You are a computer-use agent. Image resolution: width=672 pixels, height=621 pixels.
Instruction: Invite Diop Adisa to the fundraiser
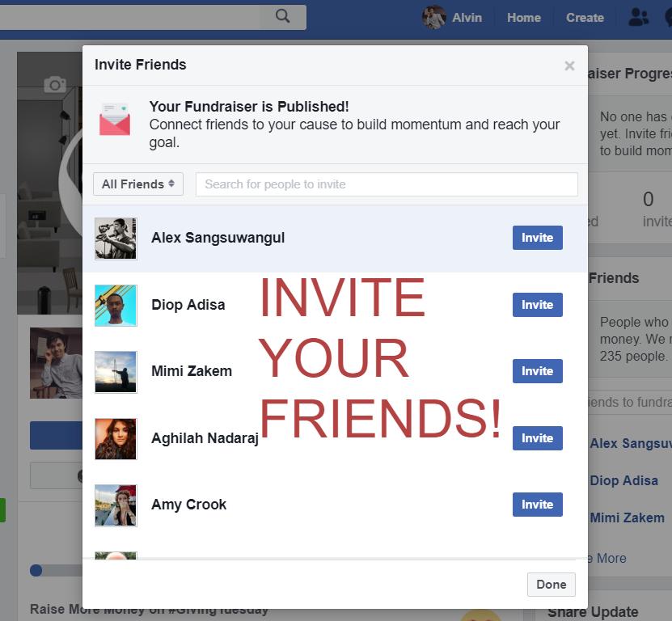(x=538, y=305)
